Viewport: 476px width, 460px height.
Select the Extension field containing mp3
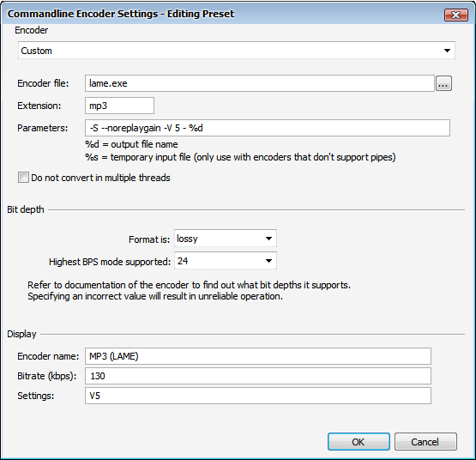tap(119, 106)
